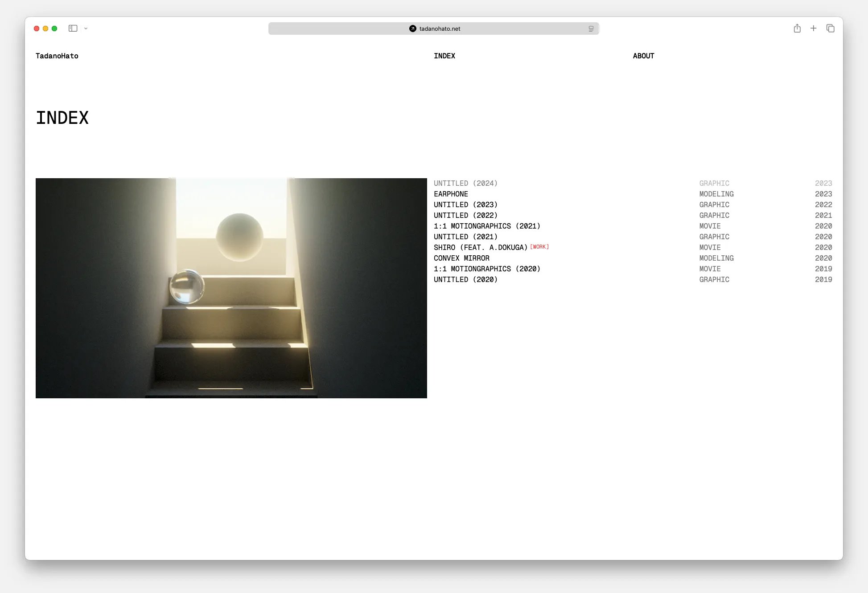Open the [WORK] link beside SHIRO
Screen dimensions: 868x593
pyautogui.click(x=539, y=246)
